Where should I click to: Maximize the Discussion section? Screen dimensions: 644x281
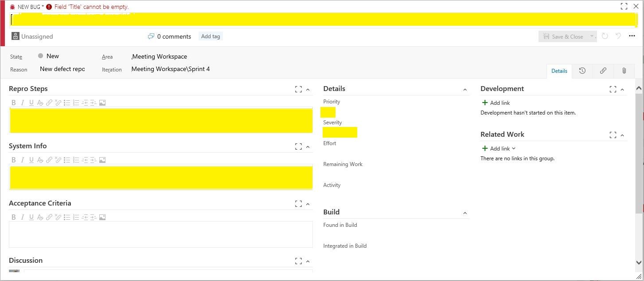pyautogui.click(x=298, y=261)
